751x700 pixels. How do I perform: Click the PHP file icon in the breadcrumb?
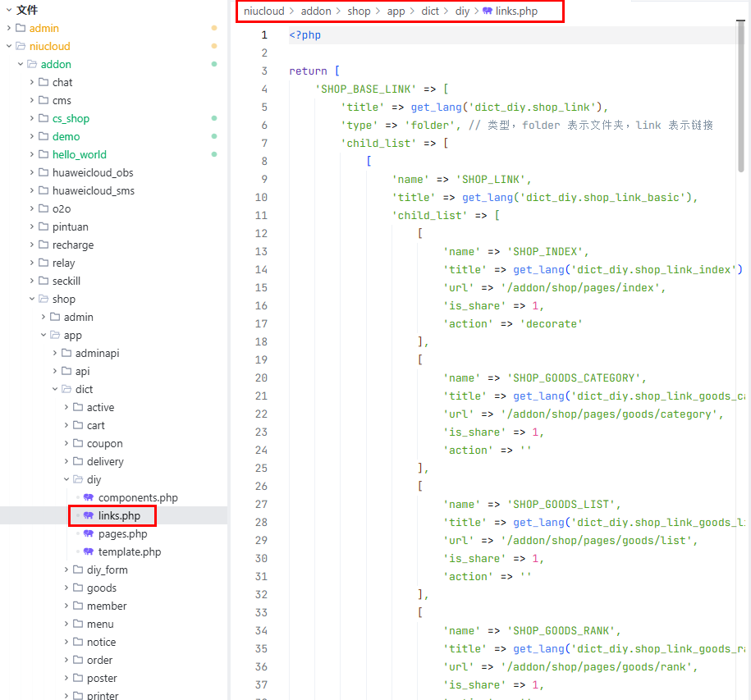[488, 11]
